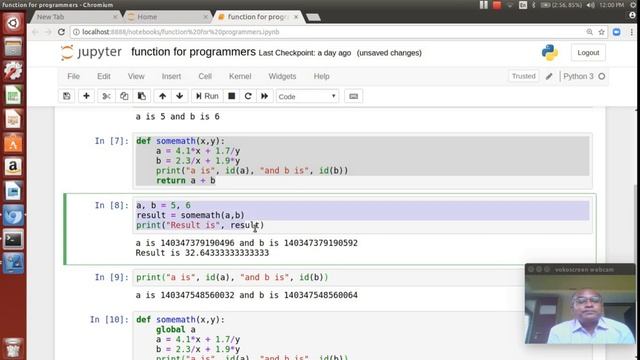
Task: Open the cell type Code dropdown
Action: pyautogui.click(x=307, y=97)
